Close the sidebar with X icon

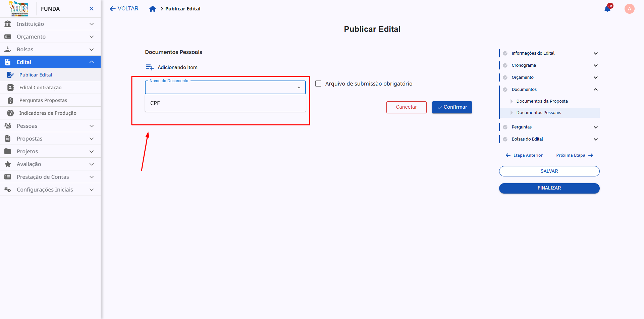click(92, 9)
